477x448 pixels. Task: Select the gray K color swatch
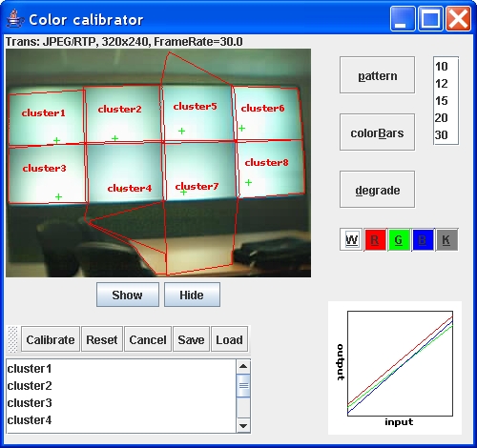446,239
